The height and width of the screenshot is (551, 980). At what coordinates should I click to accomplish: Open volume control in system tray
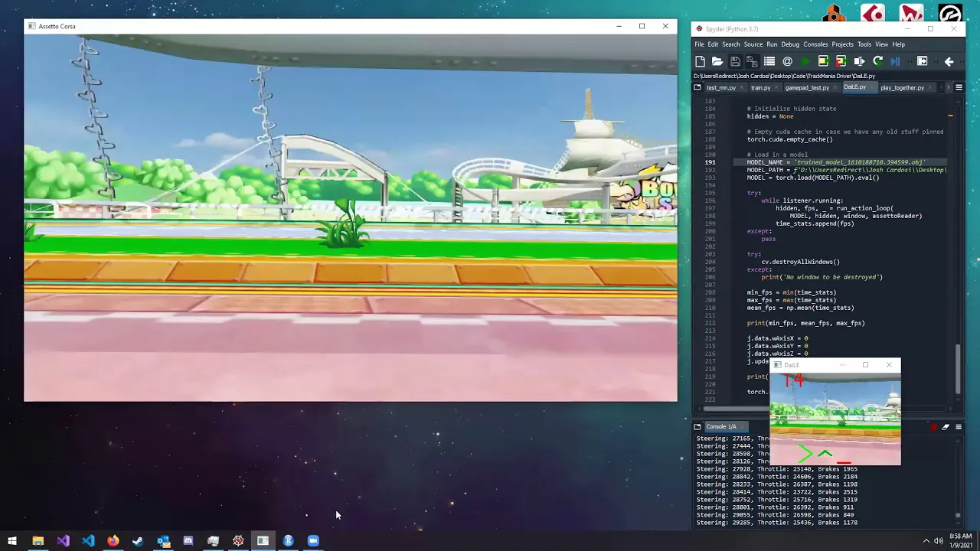[939, 541]
